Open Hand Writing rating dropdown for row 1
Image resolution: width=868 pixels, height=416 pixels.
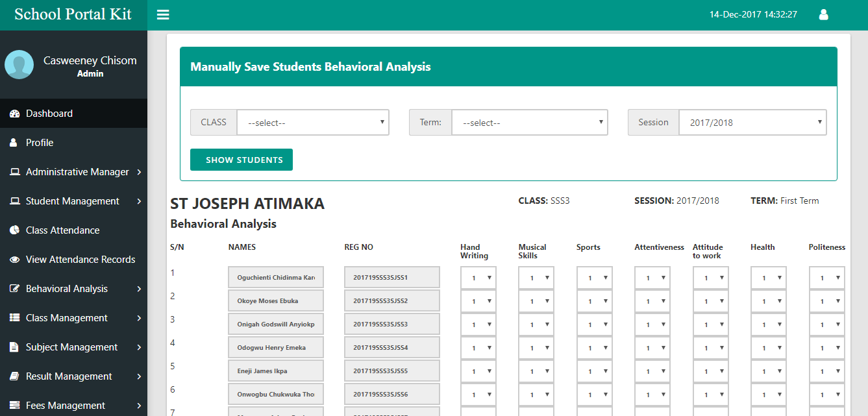(478, 278)
